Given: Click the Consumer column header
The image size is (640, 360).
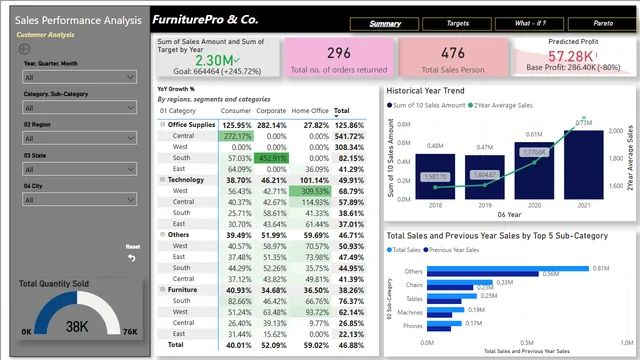Looking at the screenshot, I should click(x=236, y=111).
